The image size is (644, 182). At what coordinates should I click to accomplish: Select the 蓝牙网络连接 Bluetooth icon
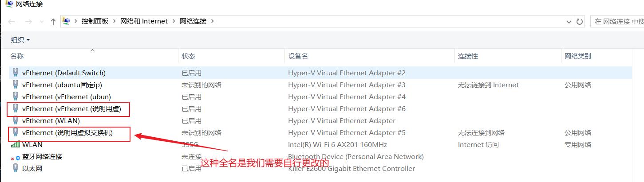tap(16, 157)
